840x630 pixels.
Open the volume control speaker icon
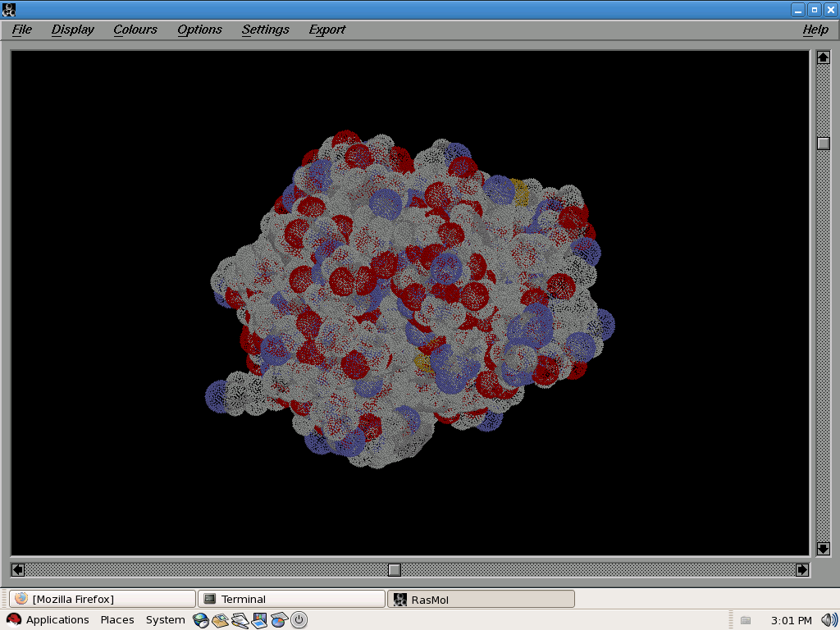829,620
